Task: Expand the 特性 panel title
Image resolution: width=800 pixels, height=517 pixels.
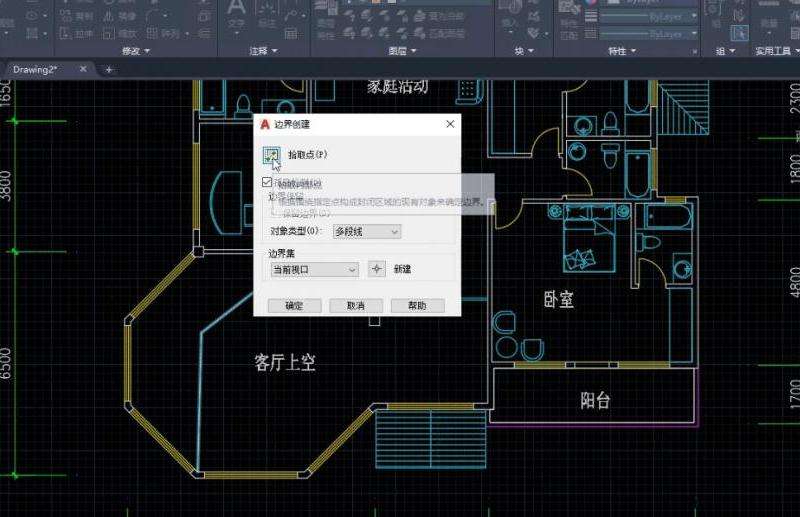Action: (x=622, y=51)
